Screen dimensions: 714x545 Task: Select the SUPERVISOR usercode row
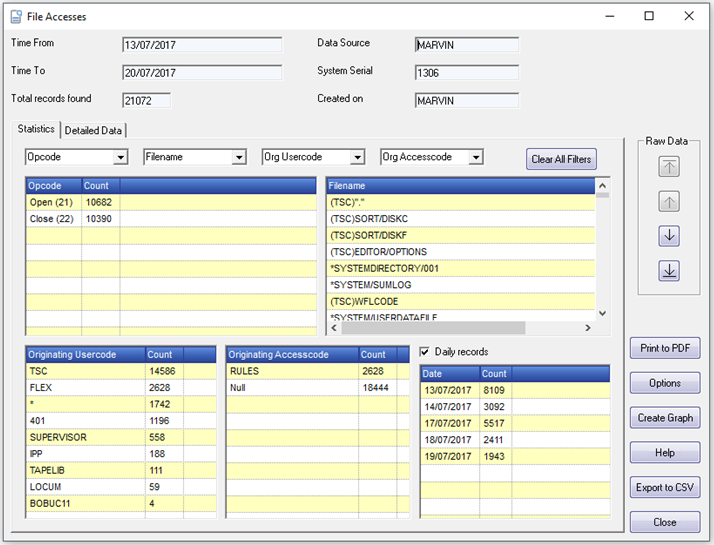[121, 438]
